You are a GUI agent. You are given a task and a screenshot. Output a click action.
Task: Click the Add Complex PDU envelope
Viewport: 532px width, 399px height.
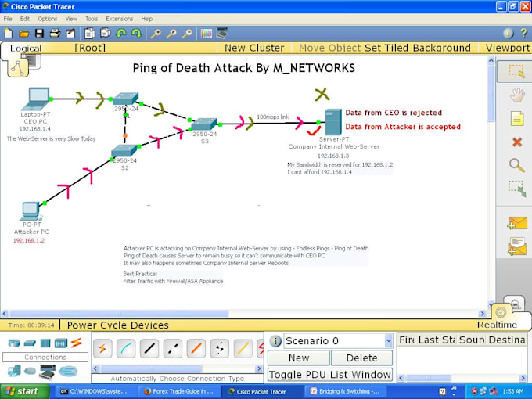click(517, 246)
